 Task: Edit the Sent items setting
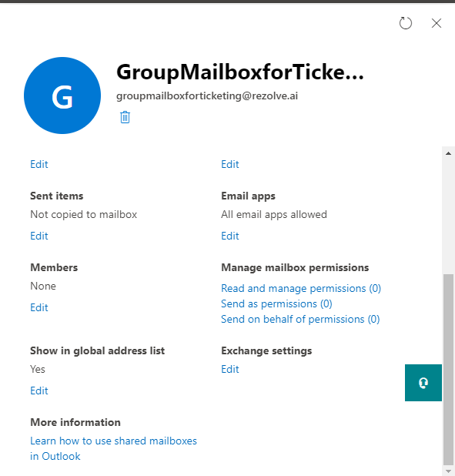[39, 236]
